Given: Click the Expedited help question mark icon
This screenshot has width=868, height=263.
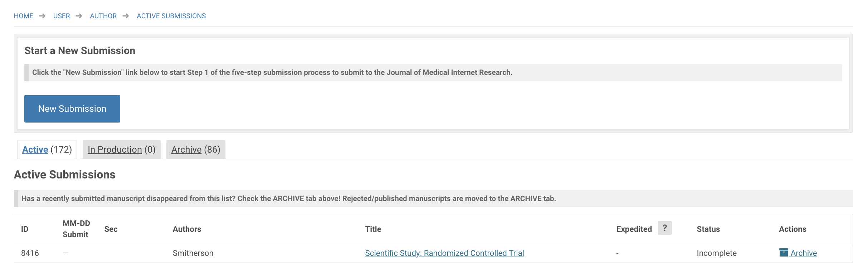Looking at the screenshot, I should tap(664, 228).
